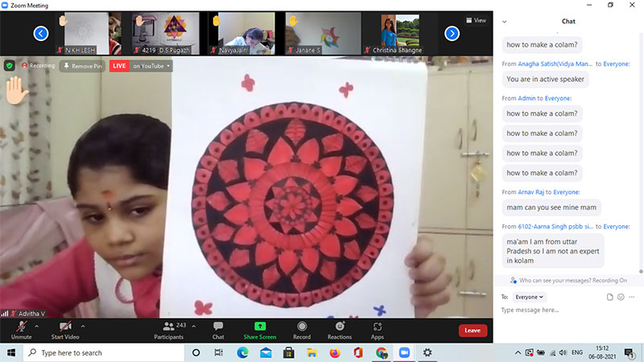Click the message about uttar Pradesh and kolam
This screenshot has width=644, height=362.
pyautogui.click(x=553, y=251)
